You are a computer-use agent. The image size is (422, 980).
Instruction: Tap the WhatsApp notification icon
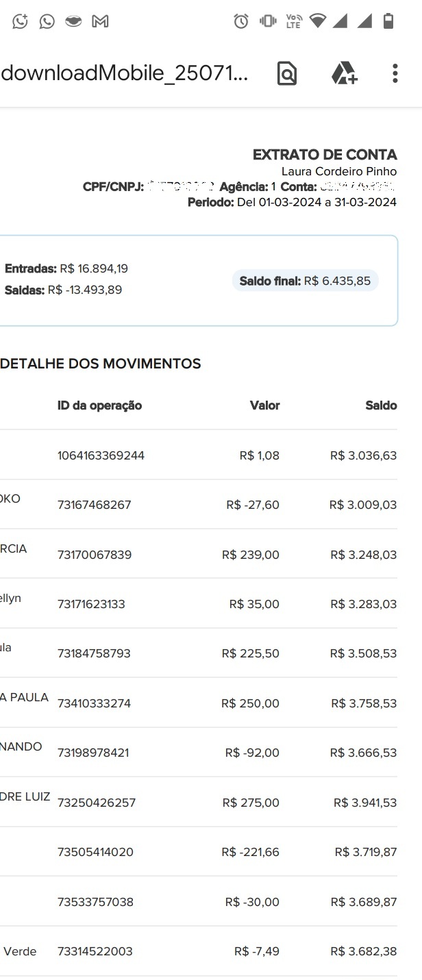(x=46, y=21)
